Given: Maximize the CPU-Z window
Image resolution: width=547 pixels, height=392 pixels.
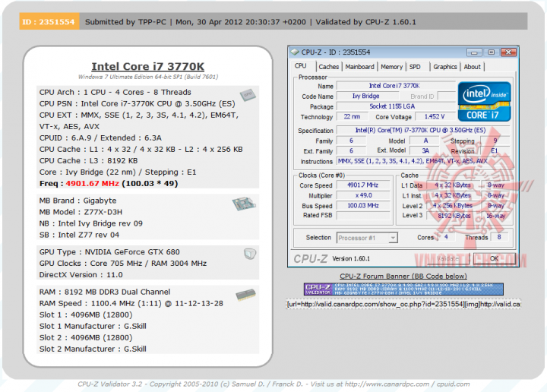Looking at the screenshot, I should 492,52.
